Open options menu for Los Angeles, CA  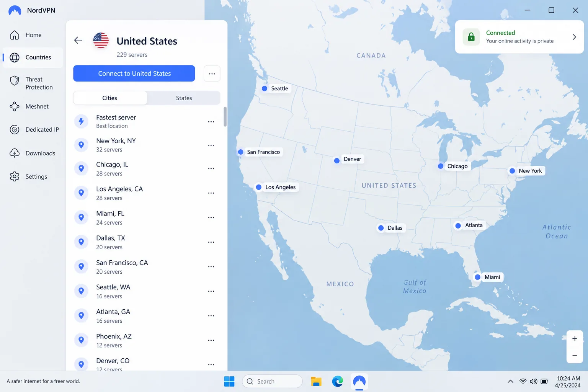211,193
